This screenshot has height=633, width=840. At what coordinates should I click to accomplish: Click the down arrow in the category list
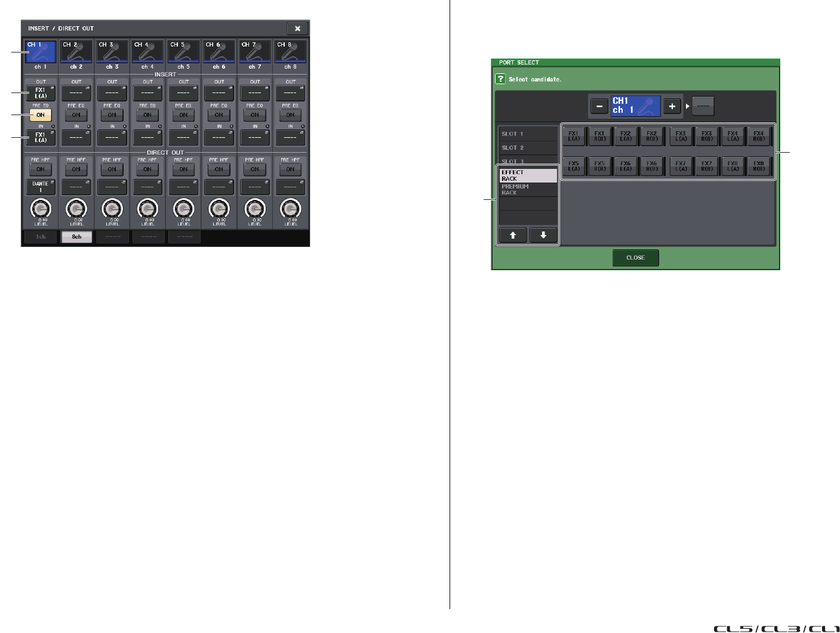(x=543, y=235)
